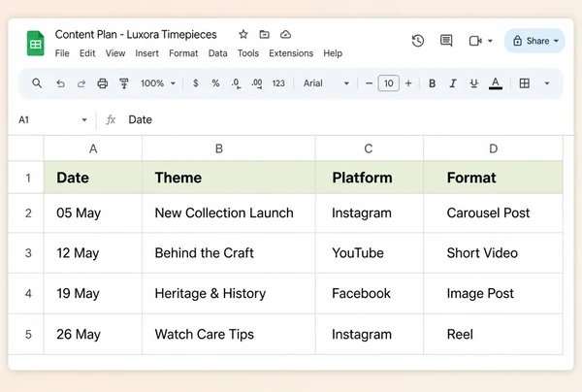This screenshot has width=582, height=392.
Task: Select the Reel cell
Action: tap(493, 335)
